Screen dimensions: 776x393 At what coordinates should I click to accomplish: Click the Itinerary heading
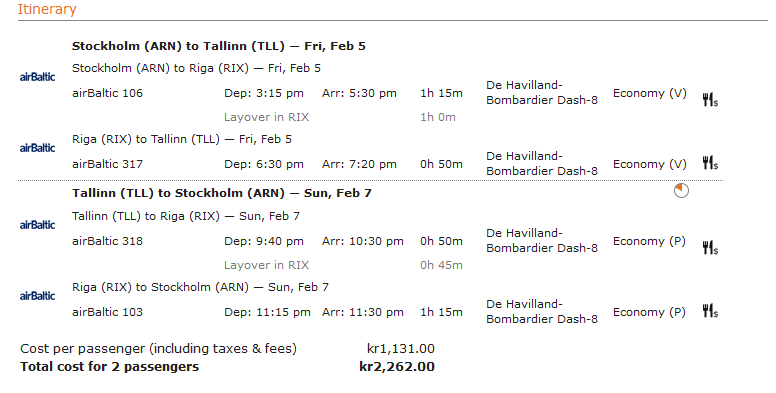47,9
